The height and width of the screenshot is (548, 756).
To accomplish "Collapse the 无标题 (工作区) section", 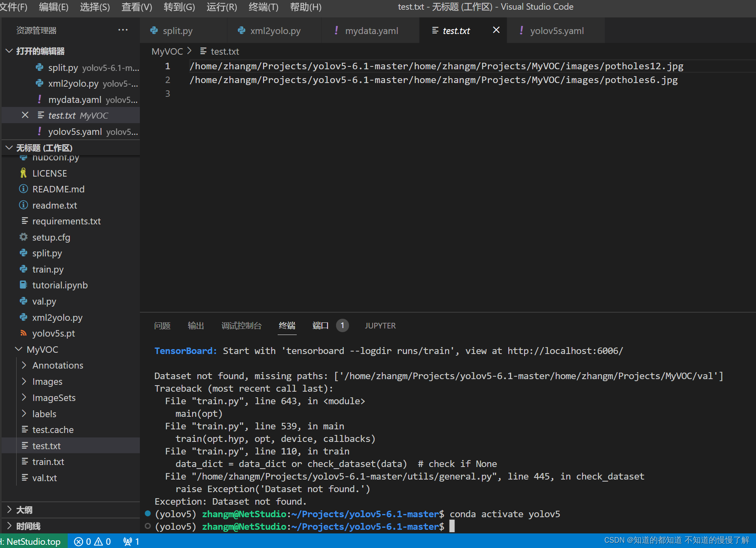I will pos(9,148).
